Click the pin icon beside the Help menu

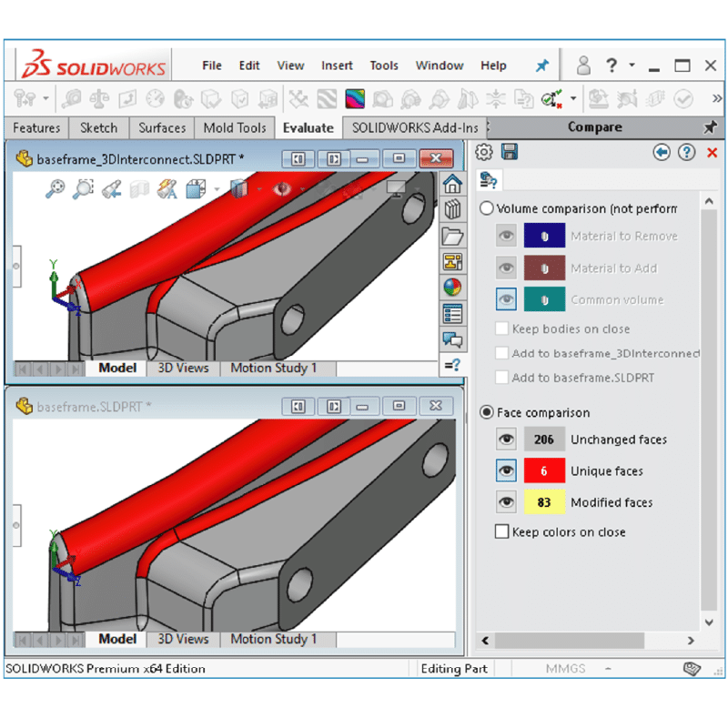[x=541, y=66]
